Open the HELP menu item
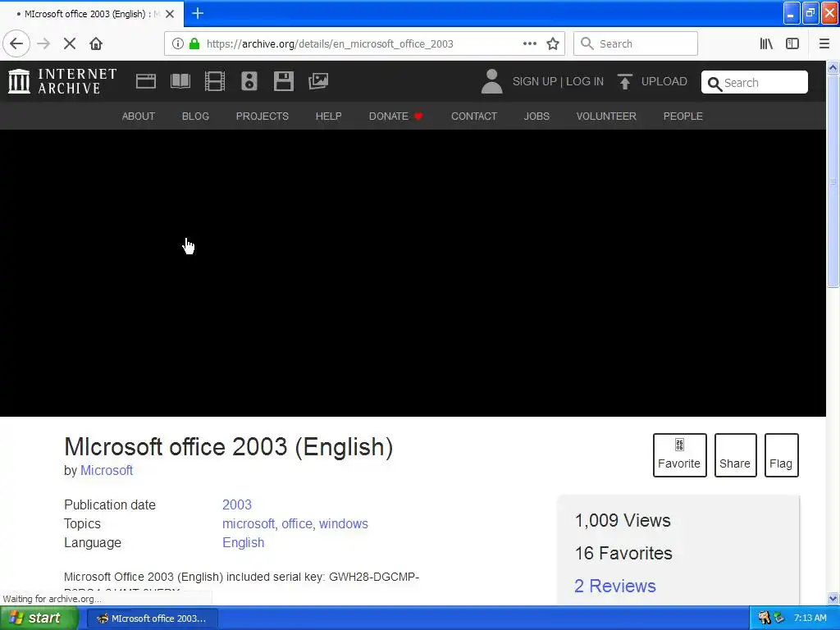Screen dimensions: 840x630 coord(328,116)
